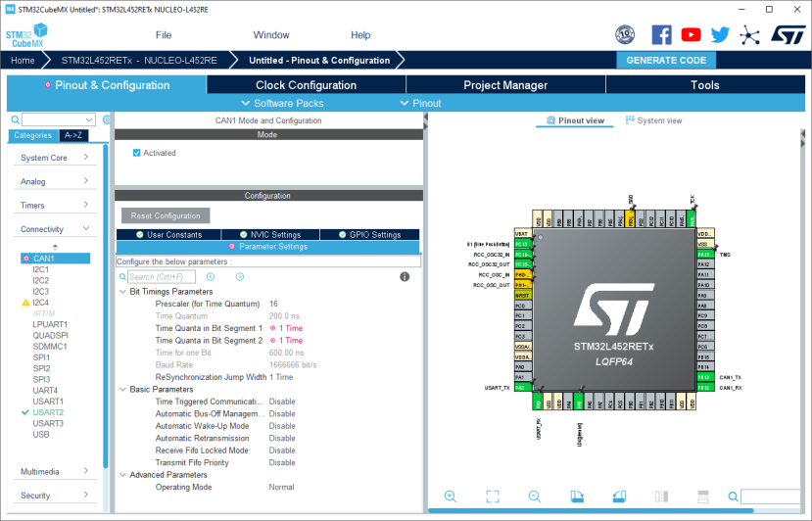The width and height of the screenshot is (812, 521).
Task: Click the I2C4 warning triangle icon
Action: (x=25, y=303)
